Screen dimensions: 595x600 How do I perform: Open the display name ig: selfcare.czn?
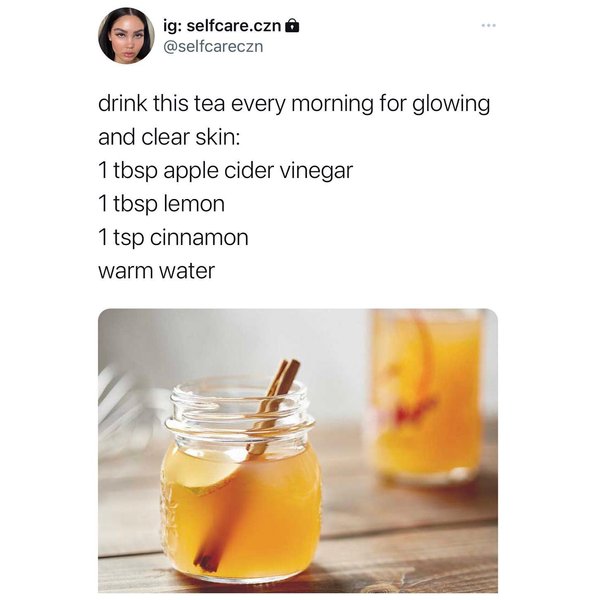[222, 26]
